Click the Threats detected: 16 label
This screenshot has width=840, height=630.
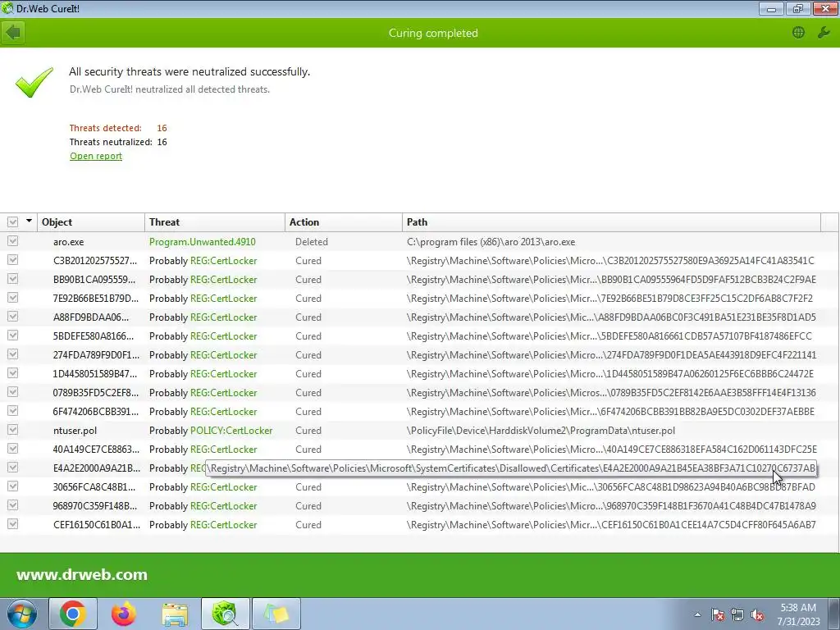pyautogui.click(x=118, y=128)
